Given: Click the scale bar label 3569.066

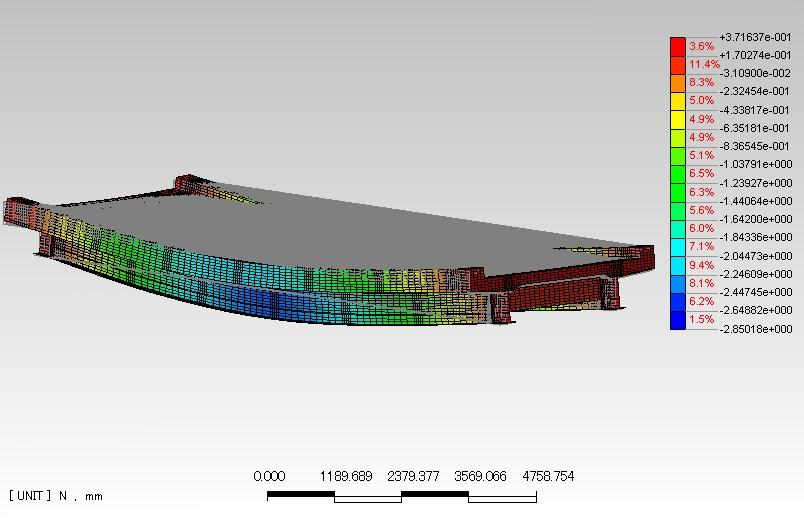Looking at the screenshot, I should point(480,476).
